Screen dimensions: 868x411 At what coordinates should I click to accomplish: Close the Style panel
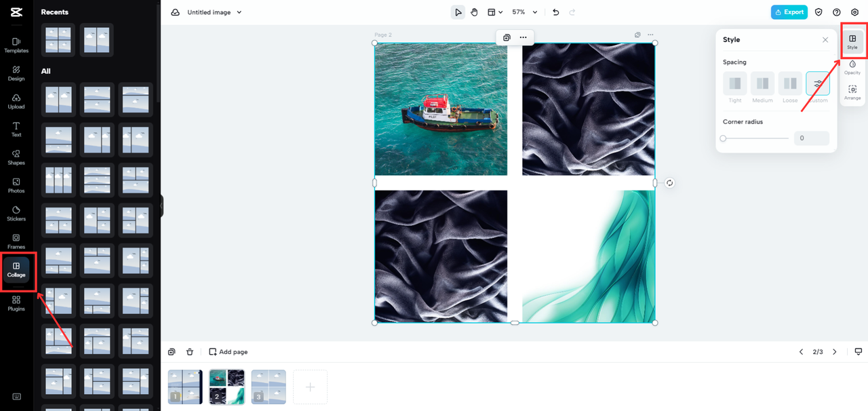825,40
